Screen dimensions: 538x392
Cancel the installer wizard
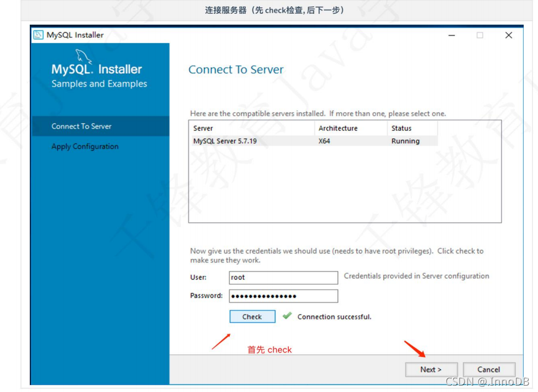point(489,369)
